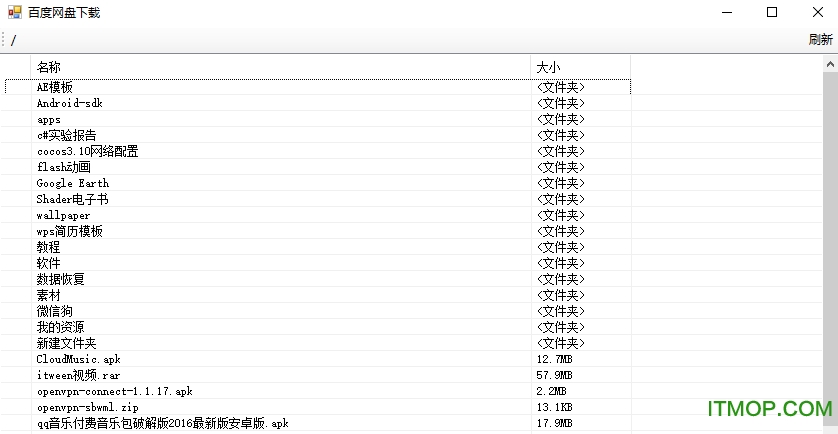The image size is (838, 434).
Task: Click <文件夹> size cell for 素材
Action: point(561,295)
